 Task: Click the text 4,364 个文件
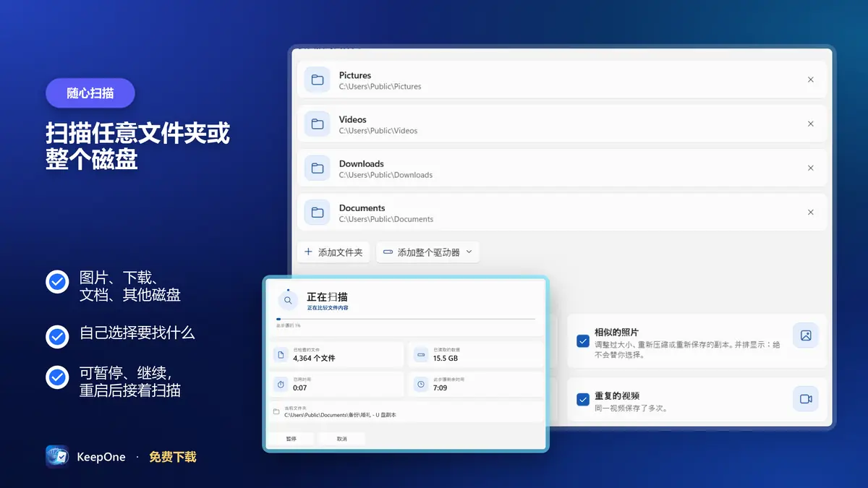314,359
